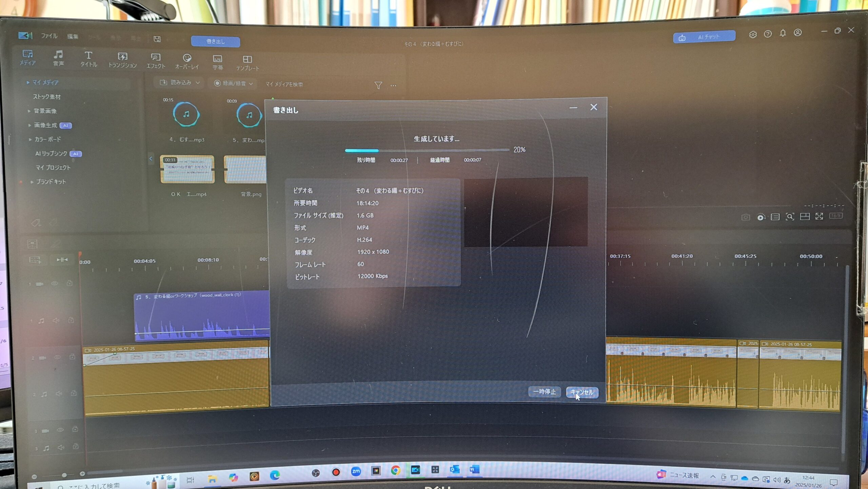Open the AI チャット button

[x=704, y=37]
